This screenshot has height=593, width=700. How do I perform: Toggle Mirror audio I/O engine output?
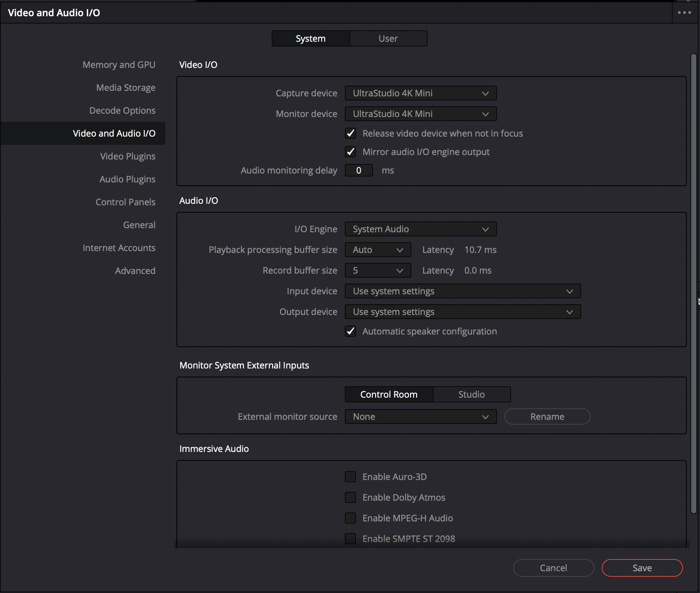click(350, 152)
